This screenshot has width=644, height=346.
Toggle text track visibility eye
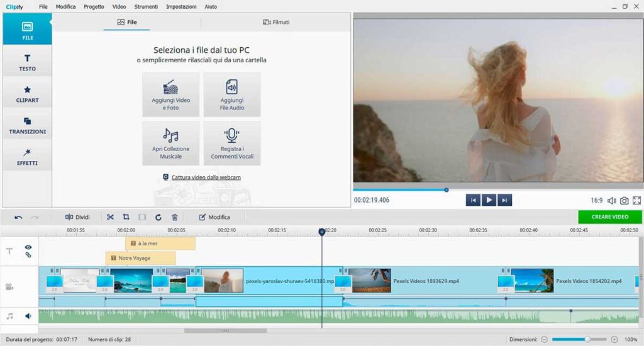(x=28, y=247)
